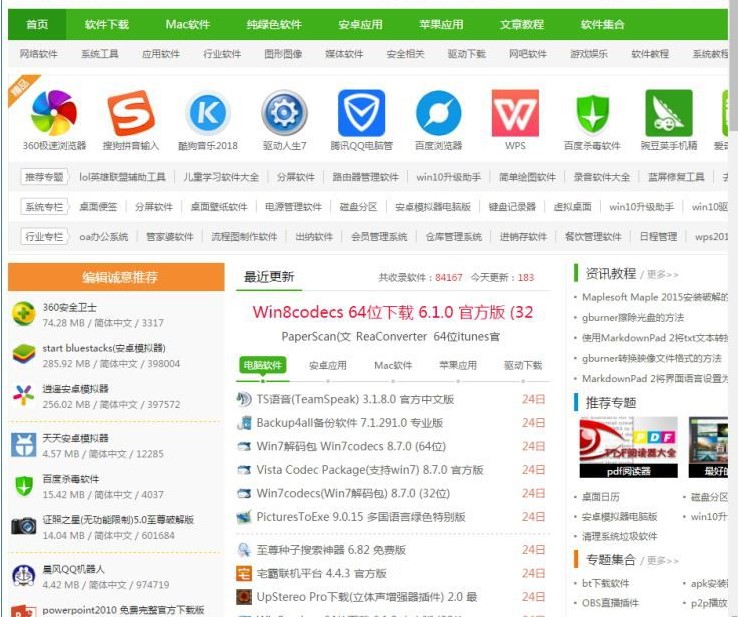The image size is (738, 617).
Task: Open the OBS直播插件 link
Action: coord(610,603)
